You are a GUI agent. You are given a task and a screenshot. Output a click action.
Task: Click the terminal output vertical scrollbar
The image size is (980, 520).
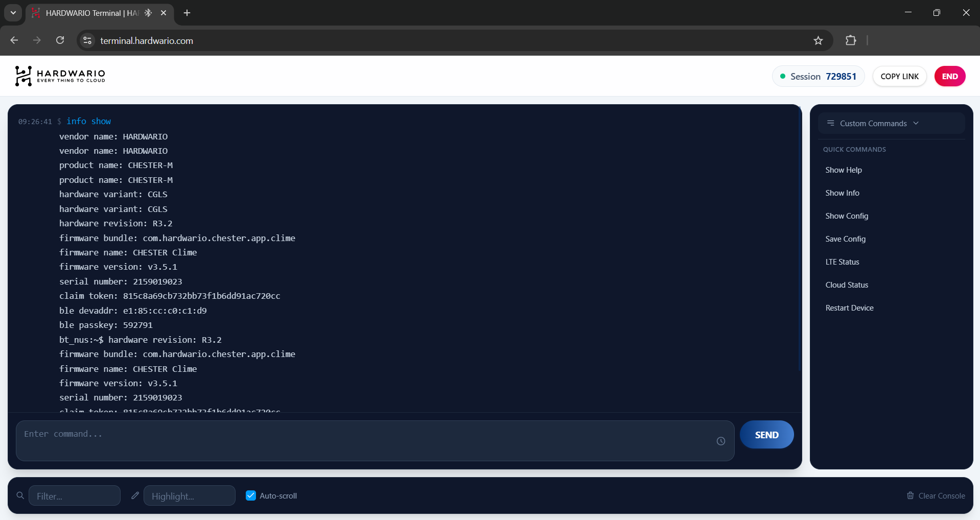tap(799, 240)
